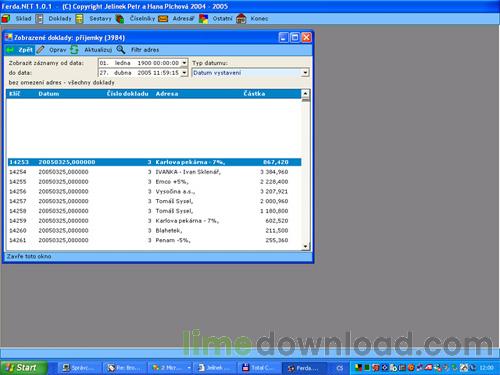
Task: Open the 'od data' date picker arrow
Action: (x=184, y=63)
